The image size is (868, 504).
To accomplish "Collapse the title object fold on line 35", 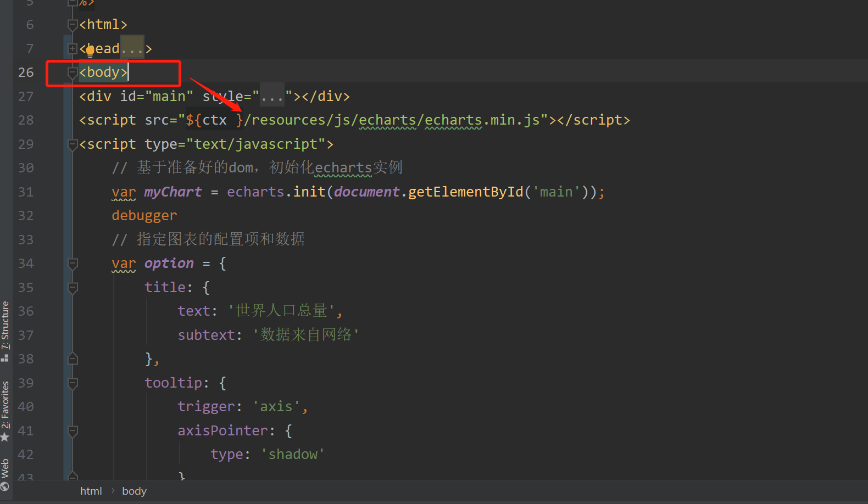I will (x=73, y=288).
